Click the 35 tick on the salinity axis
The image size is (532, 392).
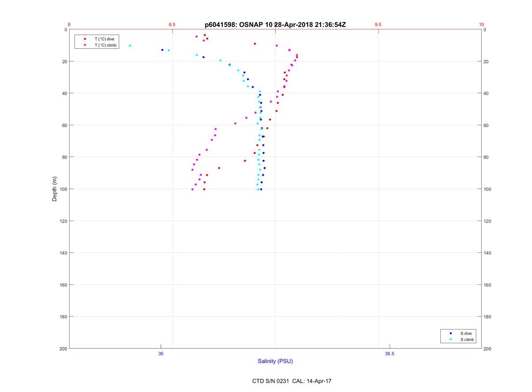161,353
